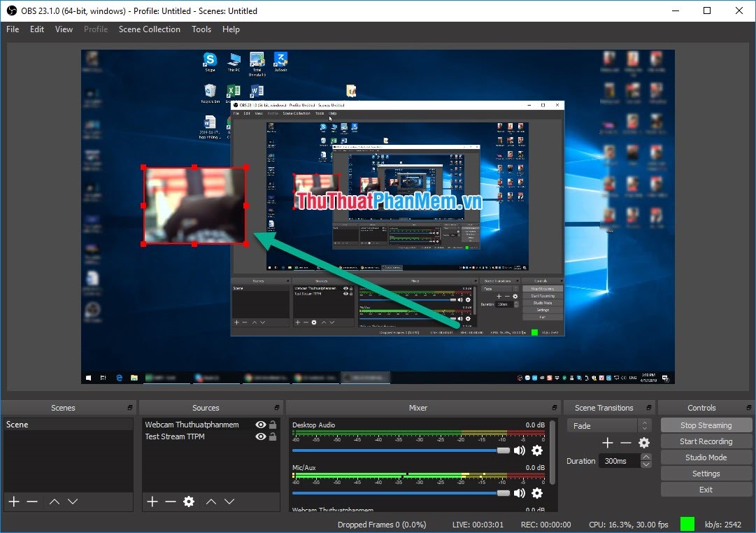Mute Desktop Audio with the speaker icon
756x533 pixels.
(x=519, y=450)
